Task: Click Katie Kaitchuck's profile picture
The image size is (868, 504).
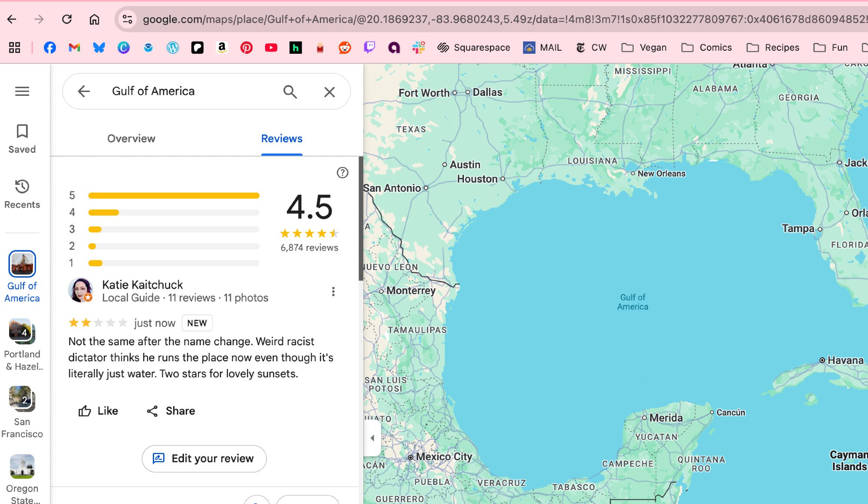Action: [x=80, y=290]
